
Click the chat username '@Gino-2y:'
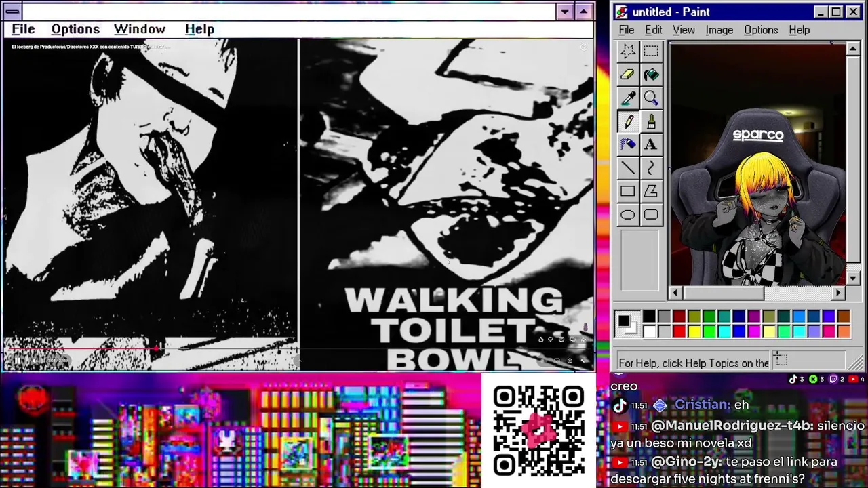[x=686, y=462]
